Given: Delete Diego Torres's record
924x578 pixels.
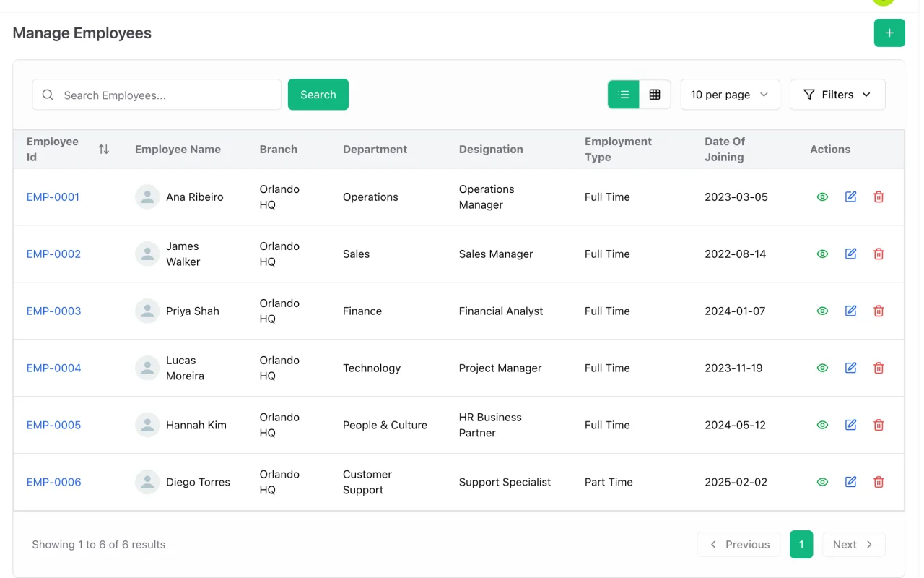Looking at the screenshot, I should click(879, 482).
